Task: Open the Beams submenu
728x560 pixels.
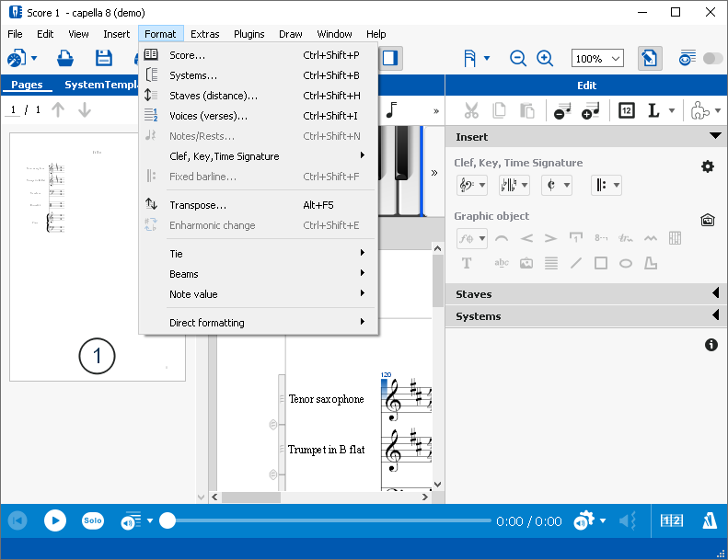Action: [258, 274]
